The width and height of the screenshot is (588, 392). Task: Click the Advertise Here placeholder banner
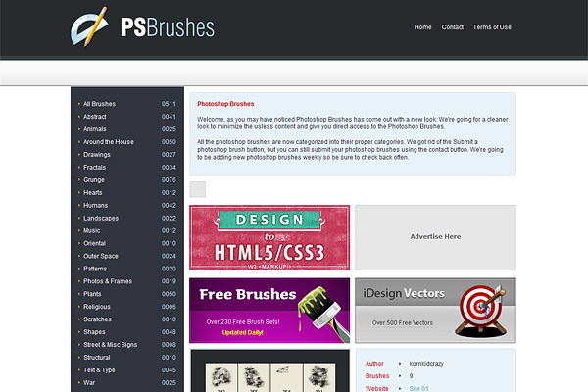tap(435, 237)
